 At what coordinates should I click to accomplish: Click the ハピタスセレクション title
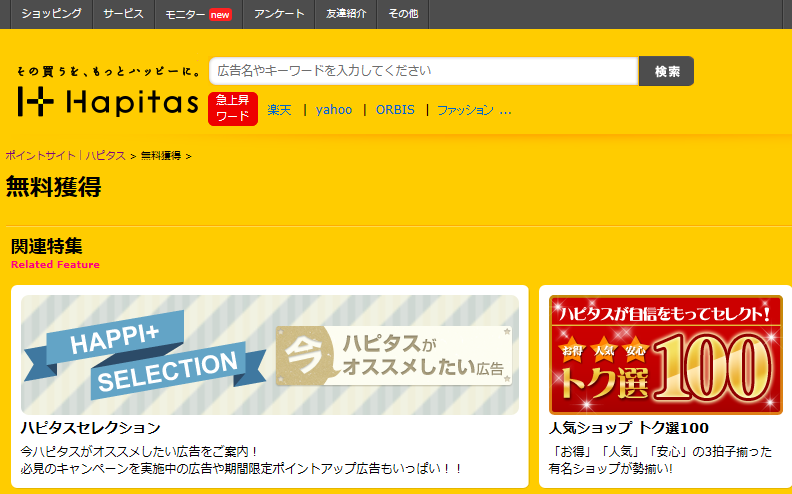(90, 428)
